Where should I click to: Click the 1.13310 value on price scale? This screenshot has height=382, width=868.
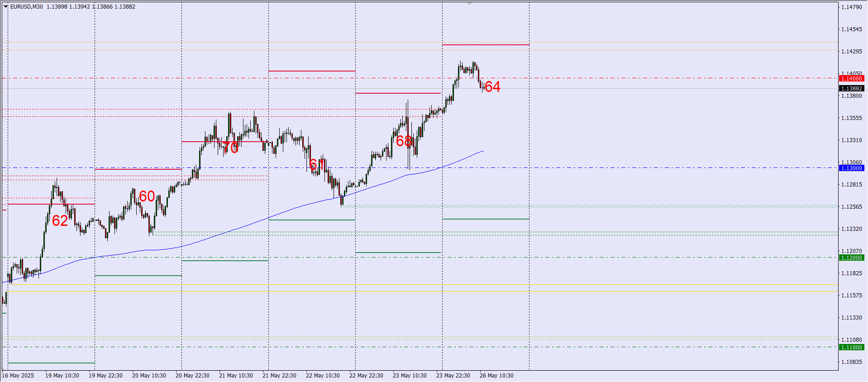pyautogui.click(x=852, y=140)
